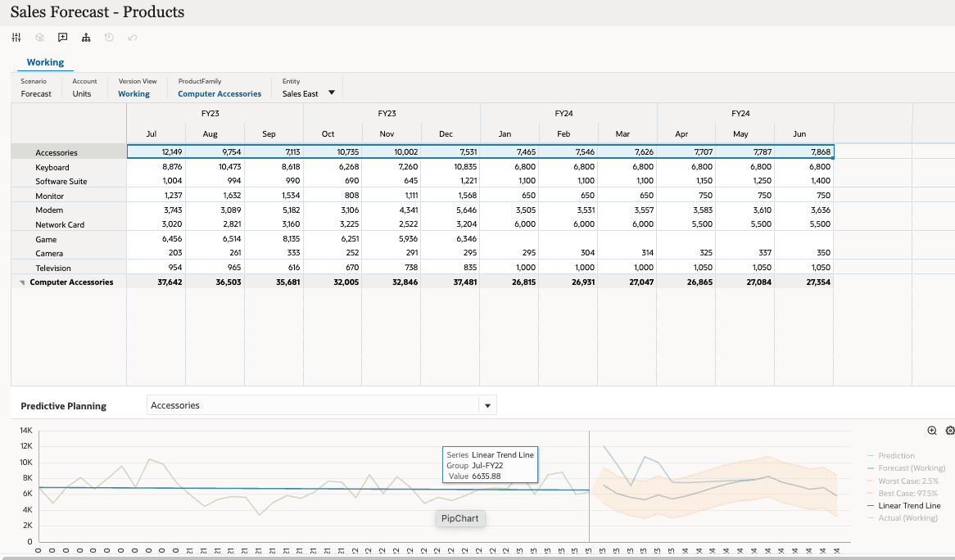
Task: Click the Working Version View link
Action: (x=134, y=93)
